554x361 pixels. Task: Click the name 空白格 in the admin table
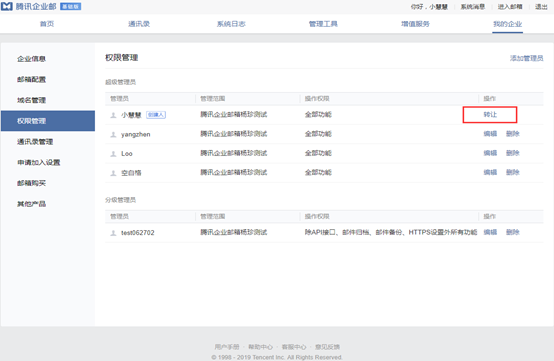click(131, 173)
